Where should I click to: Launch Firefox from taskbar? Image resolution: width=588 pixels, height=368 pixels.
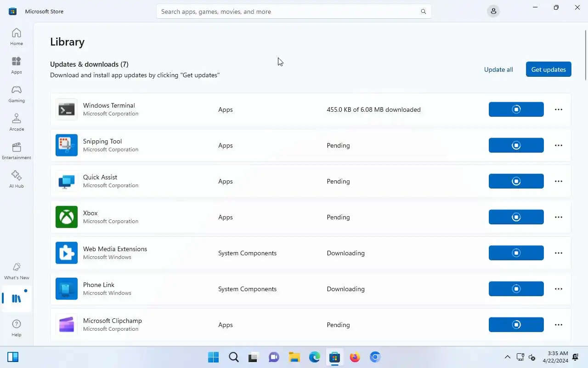pyautogui.click(x=355, y=357)
